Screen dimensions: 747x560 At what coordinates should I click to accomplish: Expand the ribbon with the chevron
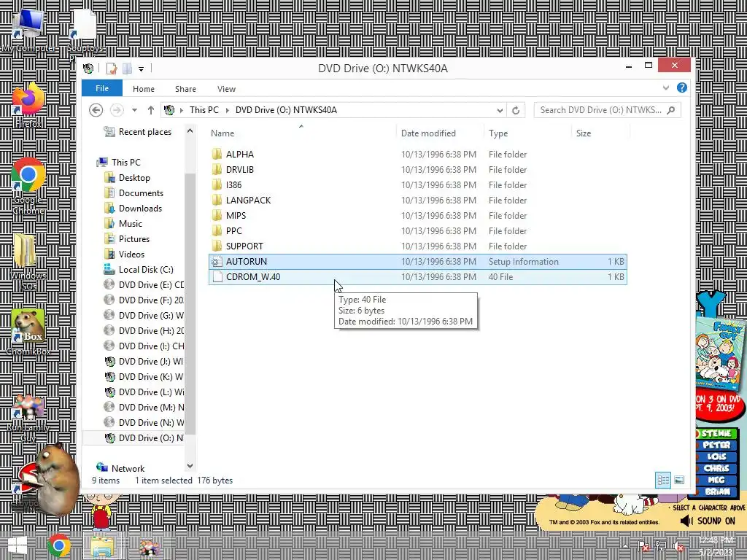click(666, 87)
